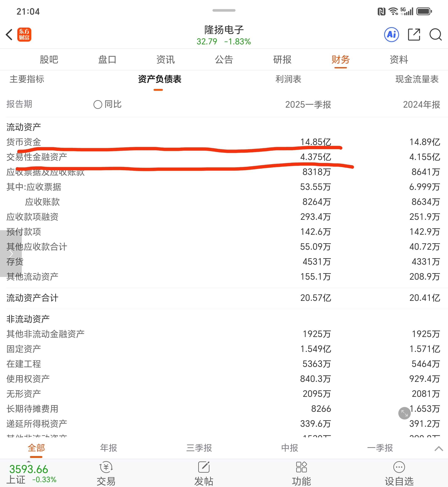Open the Eastmoney (东方财富) logo icon
The width and height of the screenshot is (448, 487).
click(x=24, y=34)
